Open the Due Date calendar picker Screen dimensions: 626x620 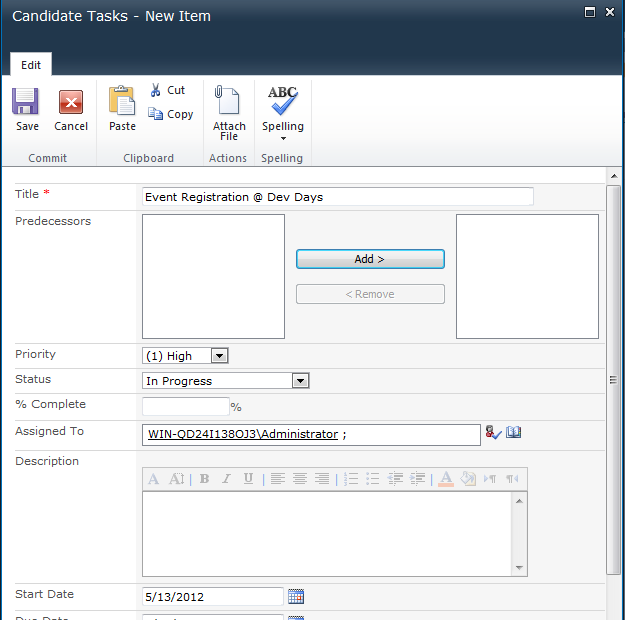pos(296,618)
